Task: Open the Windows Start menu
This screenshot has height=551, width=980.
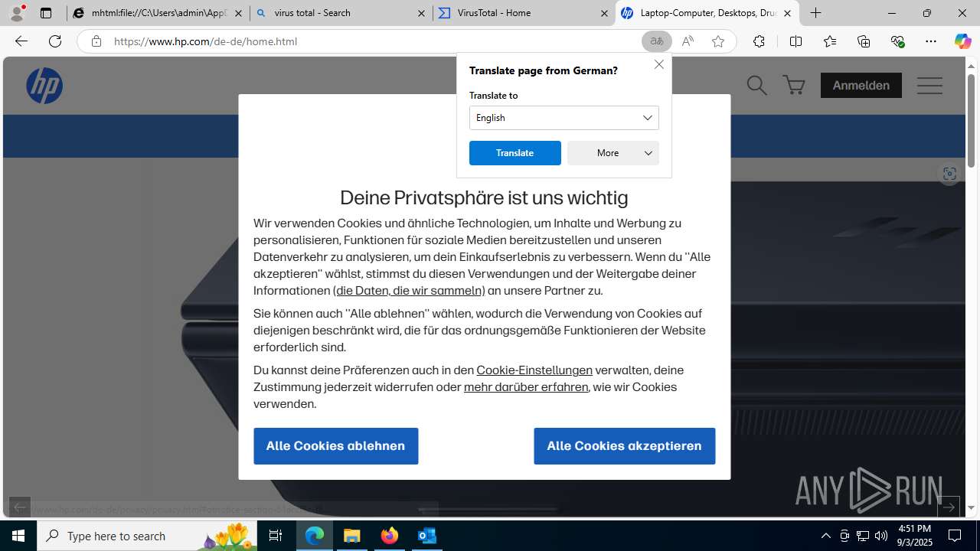Action: [18, 536]
